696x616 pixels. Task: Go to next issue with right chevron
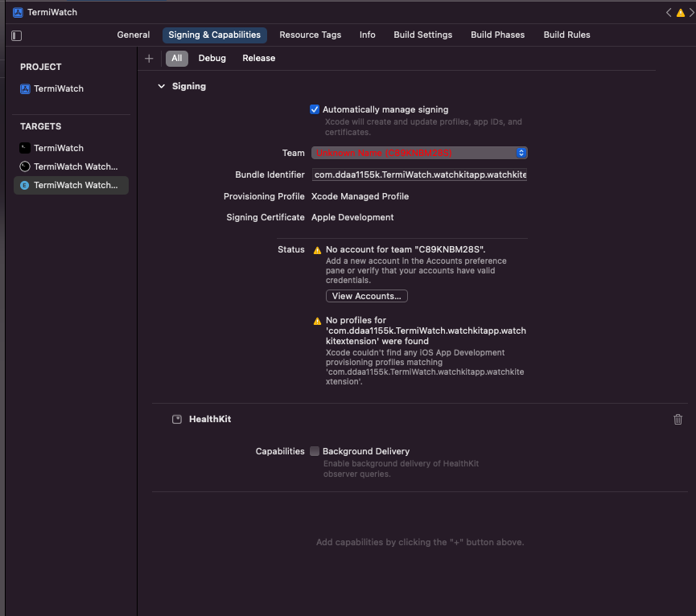[x=691, y=13]
